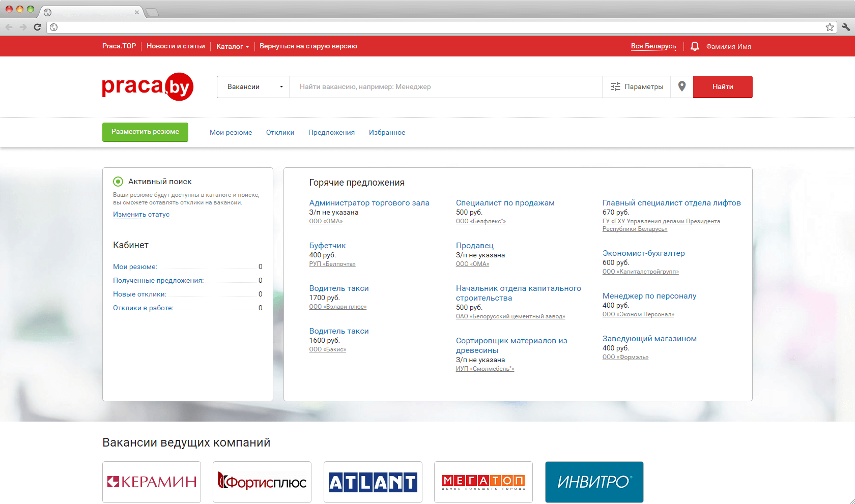855x504 pixels.
Task: Open the Экономист-бухгалтер vacancy
Action: [643, 253]
